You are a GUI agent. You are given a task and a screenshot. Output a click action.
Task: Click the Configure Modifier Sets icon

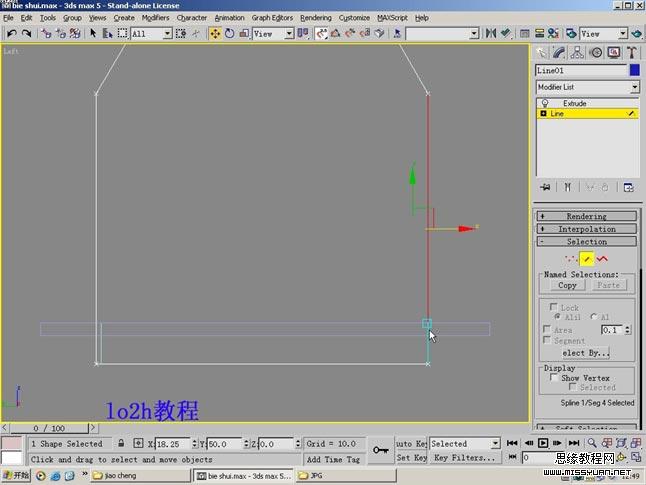pos(629,187)
